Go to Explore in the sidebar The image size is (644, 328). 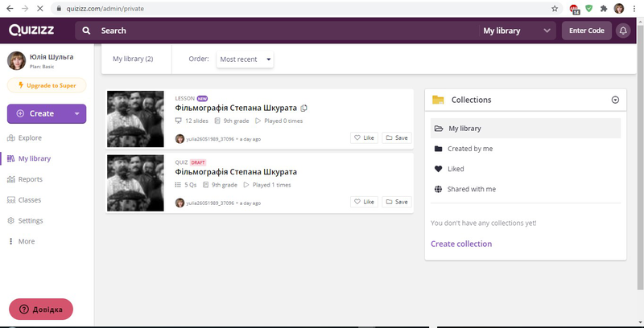pyautogui.click(x=29, y=138)
